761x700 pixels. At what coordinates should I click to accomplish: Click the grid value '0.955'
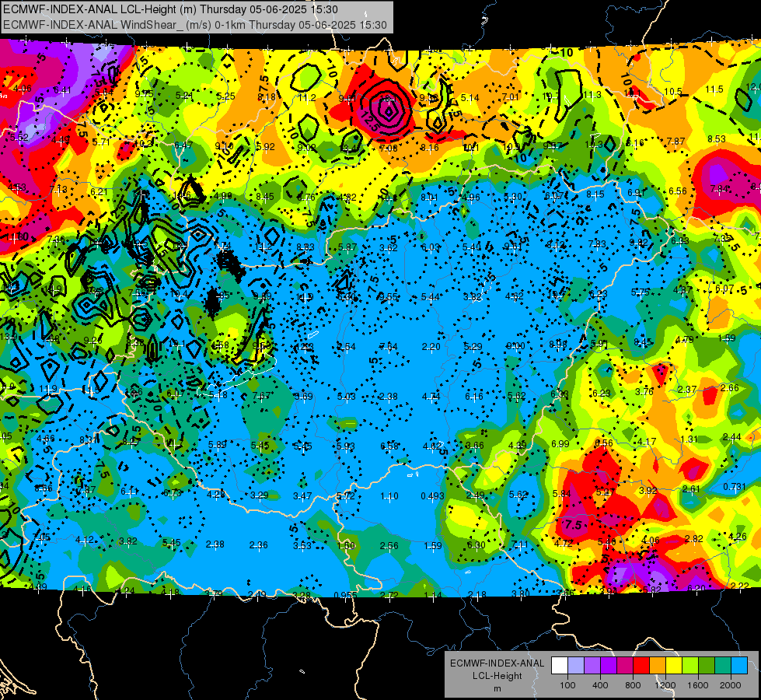346,595
